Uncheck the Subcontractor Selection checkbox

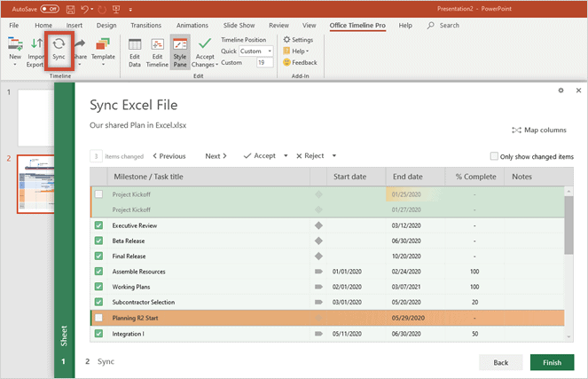pyautogui.click(x=98, y=302)
